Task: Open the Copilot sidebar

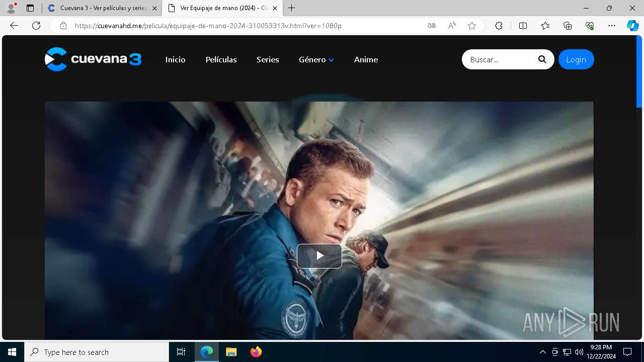Action: pyautogui.click(x=632, y=26)
